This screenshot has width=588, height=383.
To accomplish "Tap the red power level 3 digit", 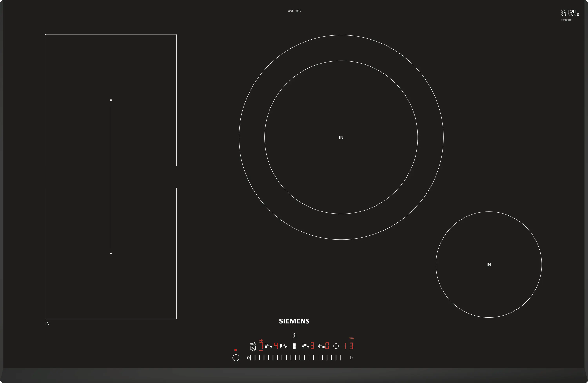I will coord(313,346).
